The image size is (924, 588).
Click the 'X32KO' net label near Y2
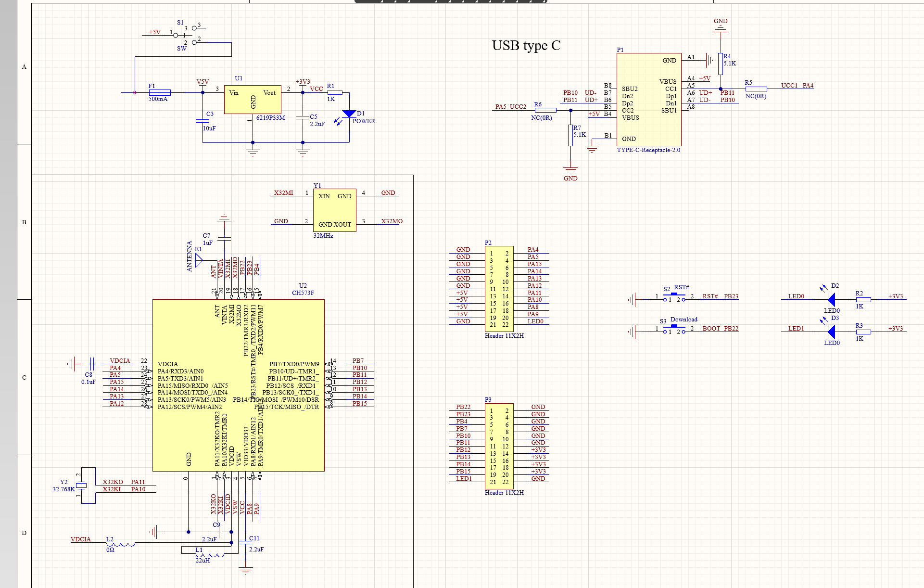113,482
